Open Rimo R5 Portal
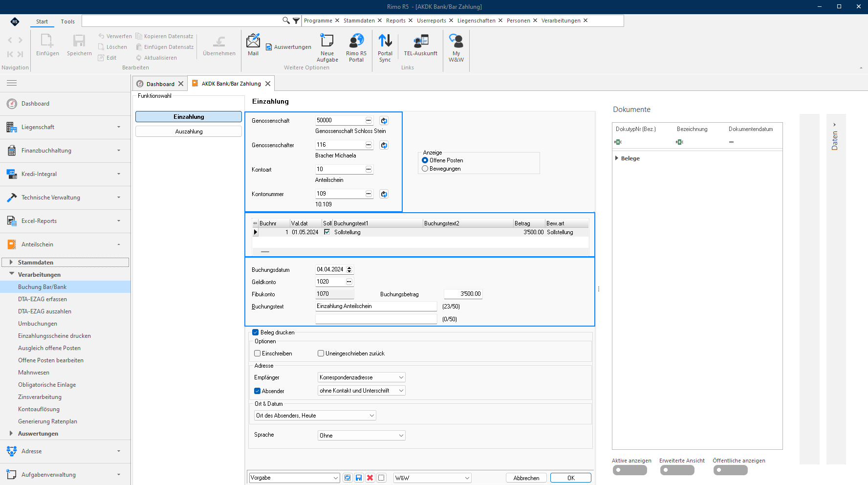The image size is (868, 485). pyautogui.click(x=356, y=47)
